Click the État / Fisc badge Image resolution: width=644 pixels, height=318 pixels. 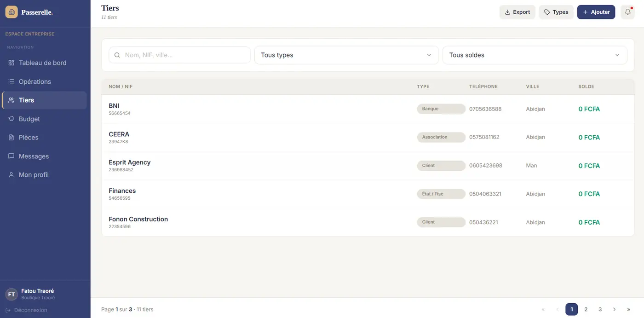tap(441, 194)
